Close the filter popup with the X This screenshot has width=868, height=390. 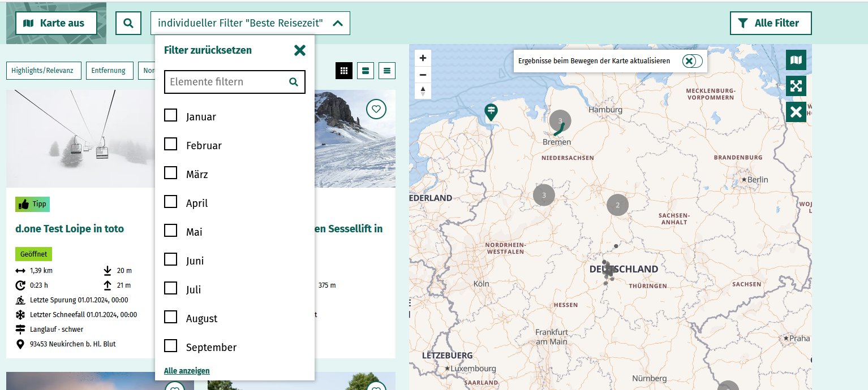pyautogui.click(x=300, y=50)
